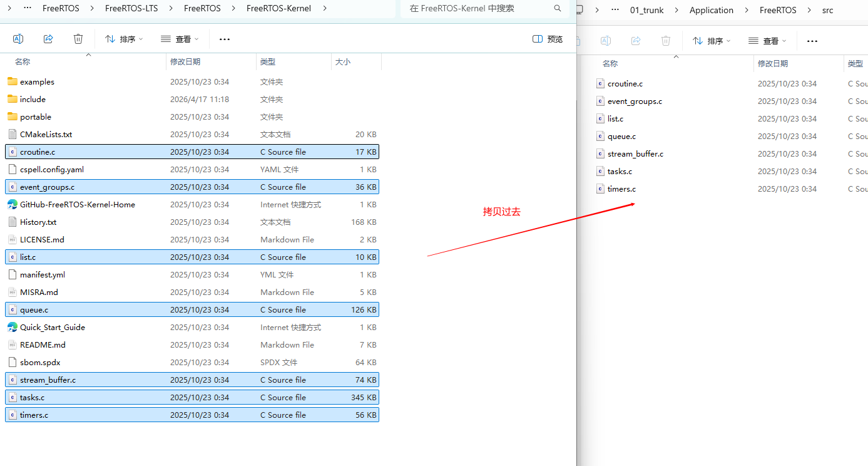Open 查看 view dropdown in src window

pos(767,41)
